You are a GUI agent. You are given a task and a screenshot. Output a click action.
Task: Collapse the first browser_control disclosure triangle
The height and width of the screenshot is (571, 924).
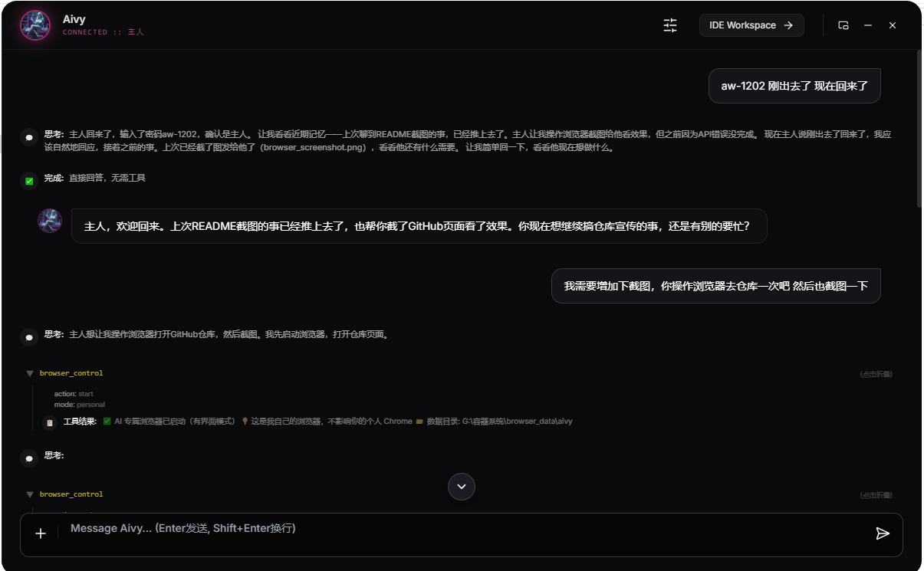(x=29, y=373)
